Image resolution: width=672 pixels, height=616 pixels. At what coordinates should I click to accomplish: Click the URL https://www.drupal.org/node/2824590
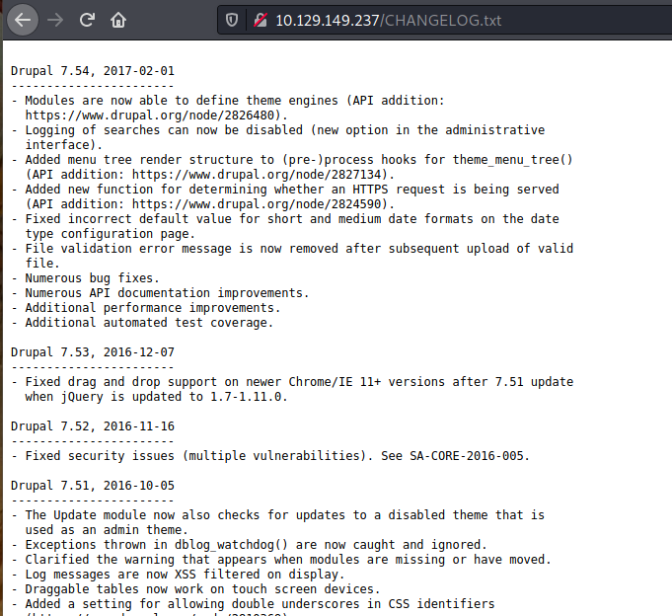pyautogui.click(x=257, y=204)
